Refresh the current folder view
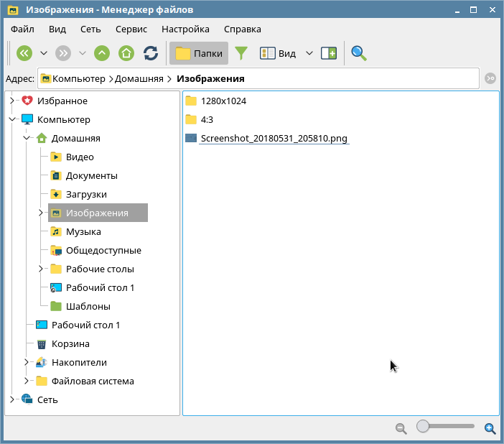Image resolution: width=504 pixels, height=444 pixels. [x=151, y=53]
